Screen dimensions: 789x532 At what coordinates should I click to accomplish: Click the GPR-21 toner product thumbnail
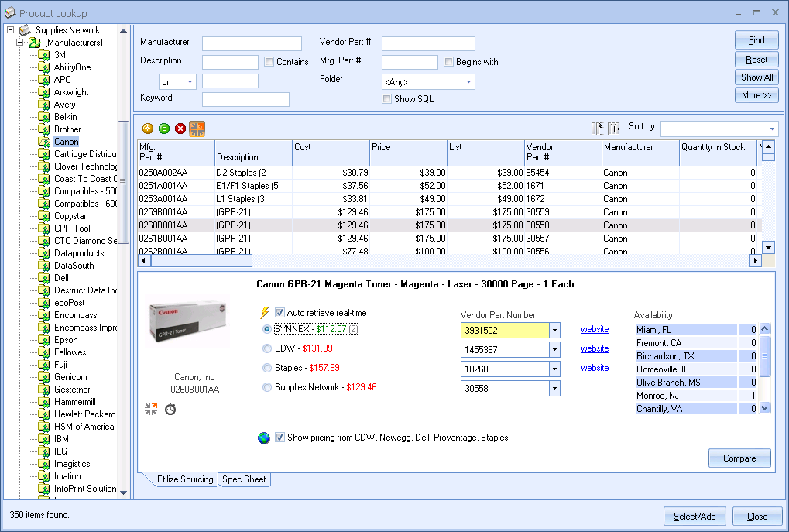188,322
